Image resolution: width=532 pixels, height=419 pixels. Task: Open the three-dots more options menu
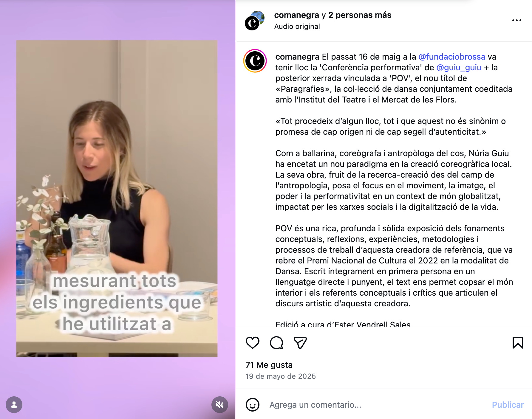pos(516,20)
